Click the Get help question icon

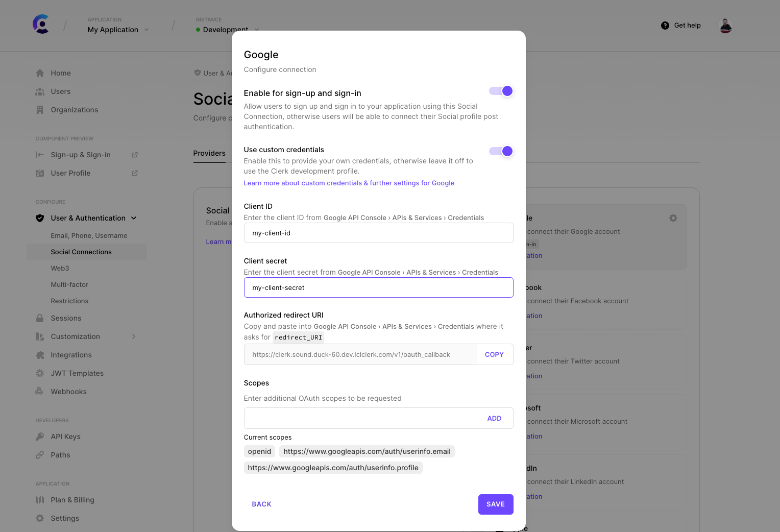pos(665,26)
